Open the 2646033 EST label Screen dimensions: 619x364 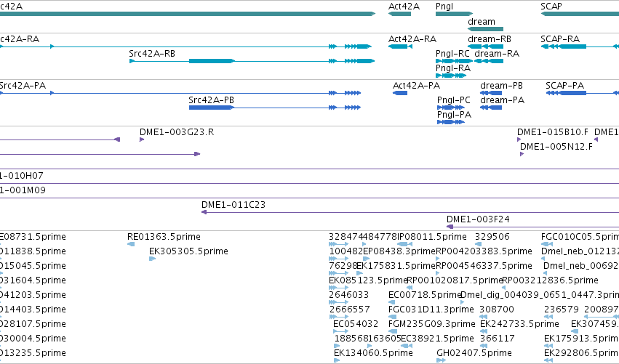point(349,295)
